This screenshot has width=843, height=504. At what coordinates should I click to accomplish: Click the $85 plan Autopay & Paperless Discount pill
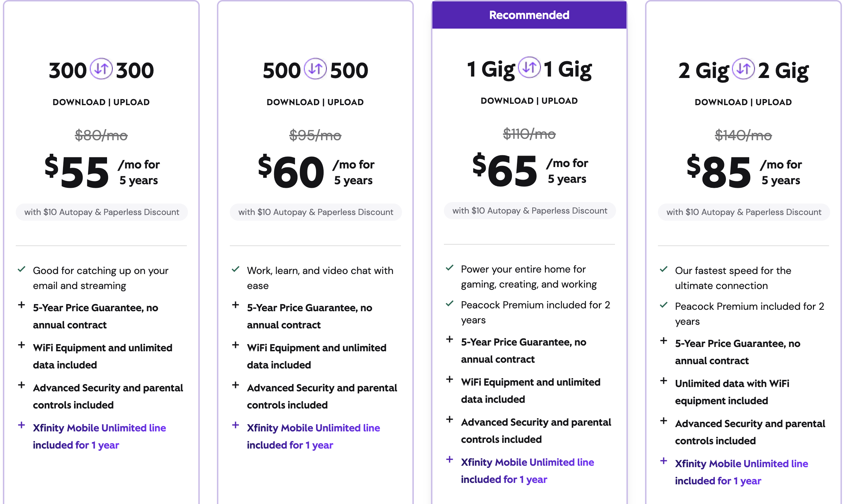(744, 212)
